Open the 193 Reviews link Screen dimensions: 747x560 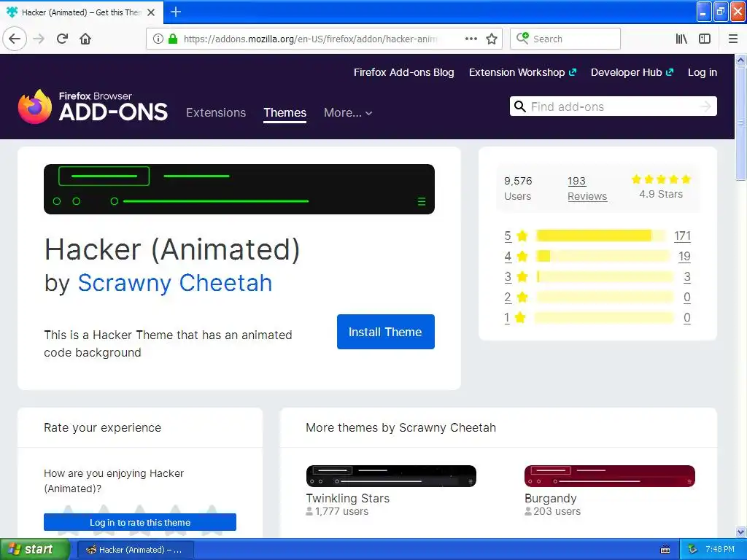click(587, 189)
